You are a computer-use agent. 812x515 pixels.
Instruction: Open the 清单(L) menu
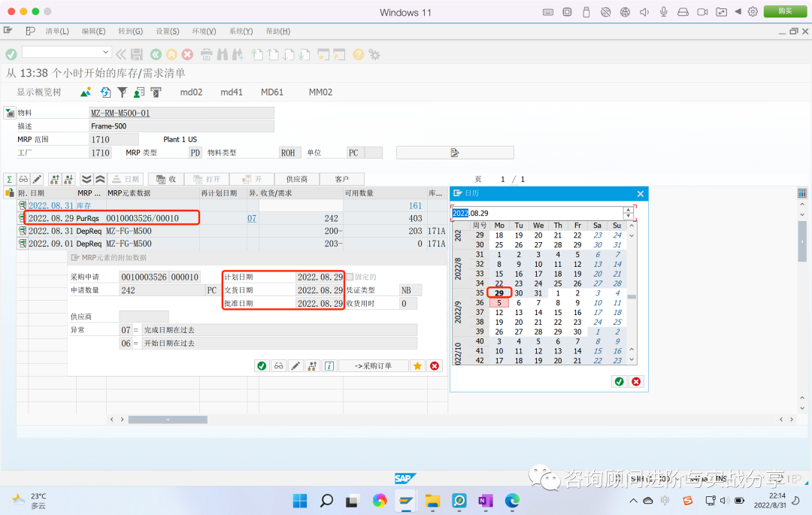pos(57,31)
